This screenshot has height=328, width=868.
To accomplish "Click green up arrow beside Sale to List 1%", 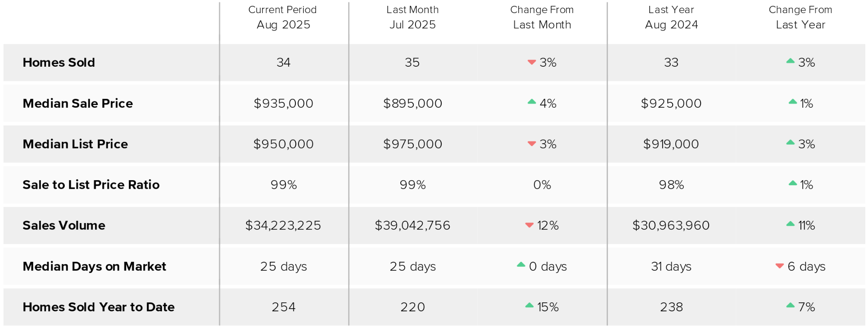I will (793, 183).
